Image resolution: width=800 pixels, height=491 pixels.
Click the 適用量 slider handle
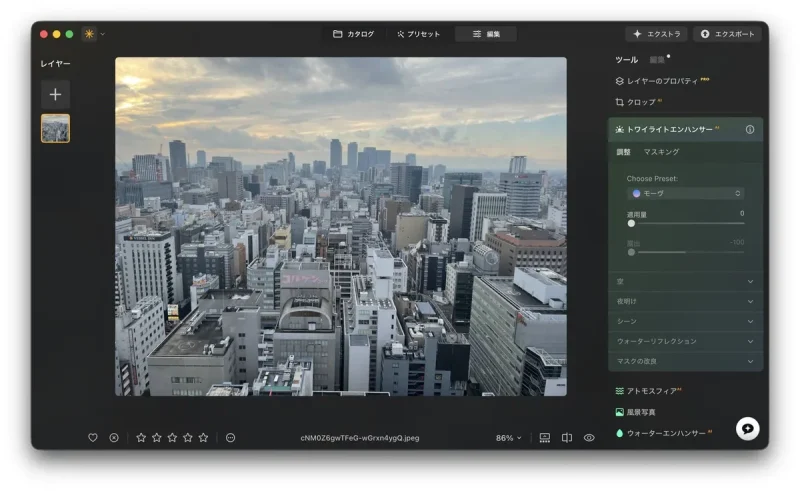631,223
